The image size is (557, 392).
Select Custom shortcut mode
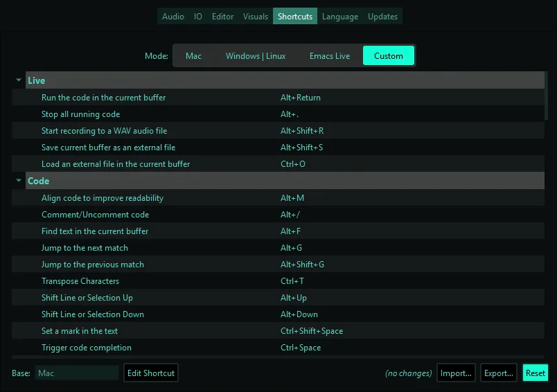pos(388,55)
